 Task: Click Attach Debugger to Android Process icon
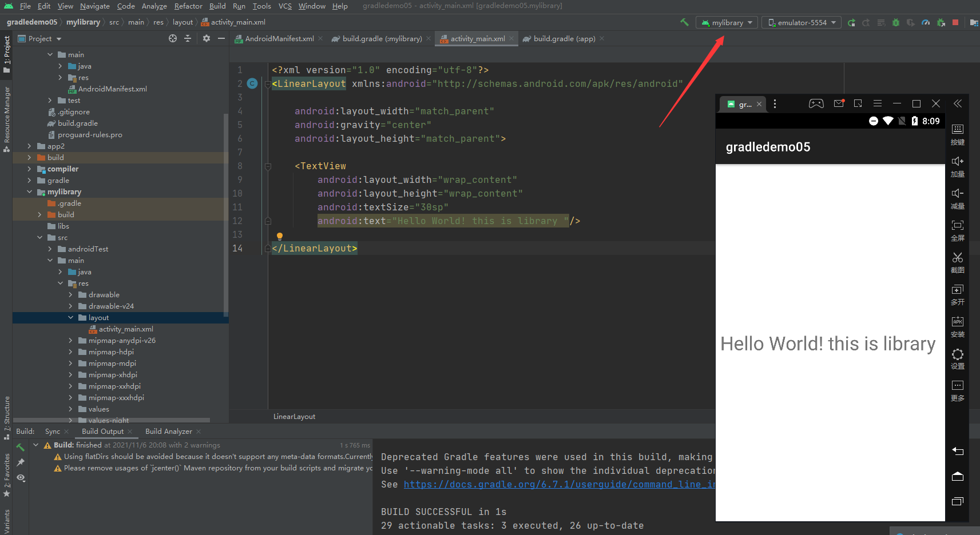point(941,22)
